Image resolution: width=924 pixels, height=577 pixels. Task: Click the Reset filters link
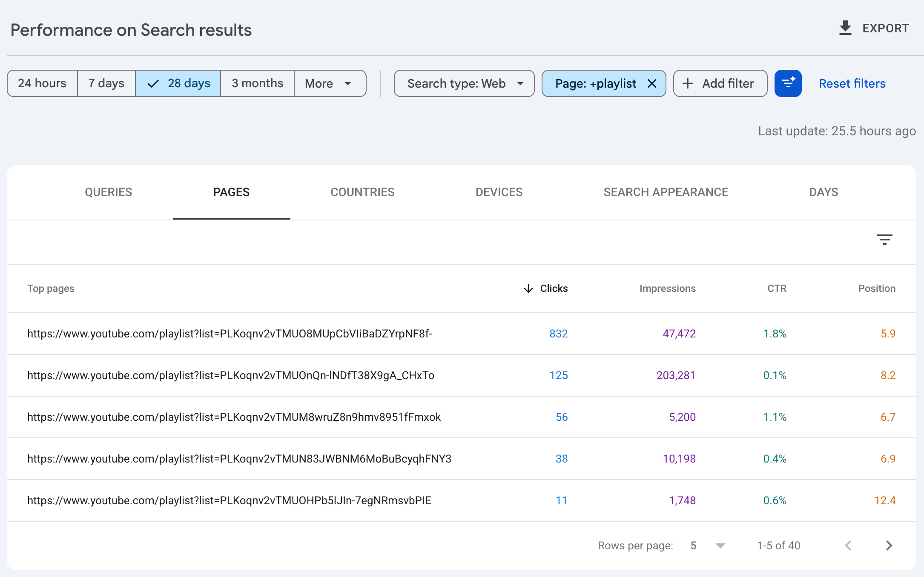coord(852,83)
